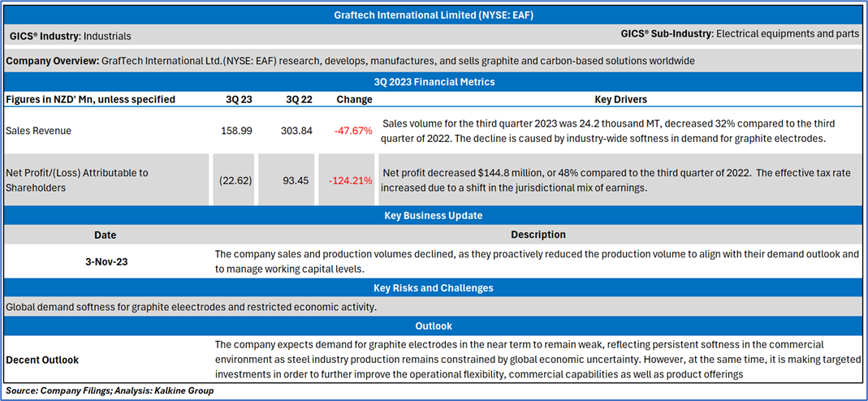Click the Key Drivers column header
Viewport: 868px width, 401px height.
[x=620, y=99]
